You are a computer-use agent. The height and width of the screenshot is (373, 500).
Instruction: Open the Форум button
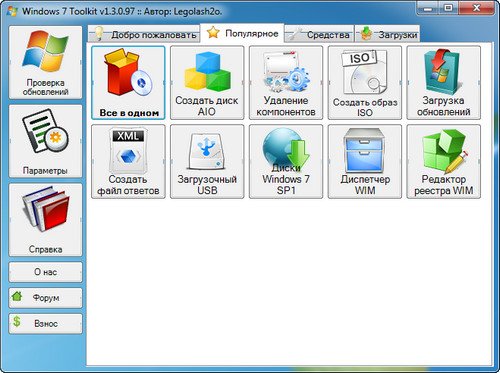coord(45,298)
